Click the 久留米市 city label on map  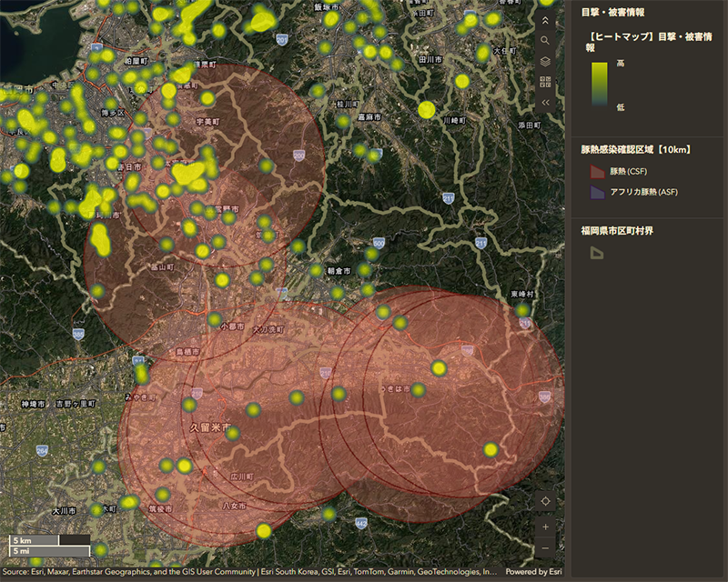207,426
